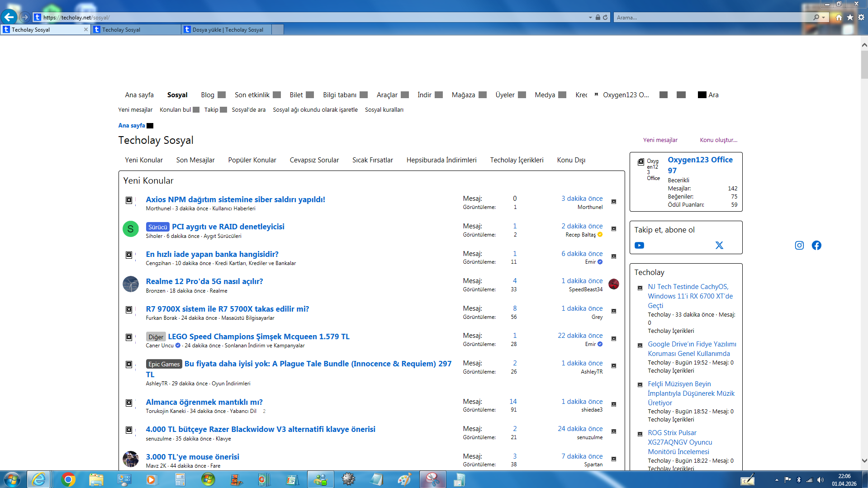The width and height of the screenshot is (868, 488).
Task: Open the Medya menu item
Action: point(545,95)
